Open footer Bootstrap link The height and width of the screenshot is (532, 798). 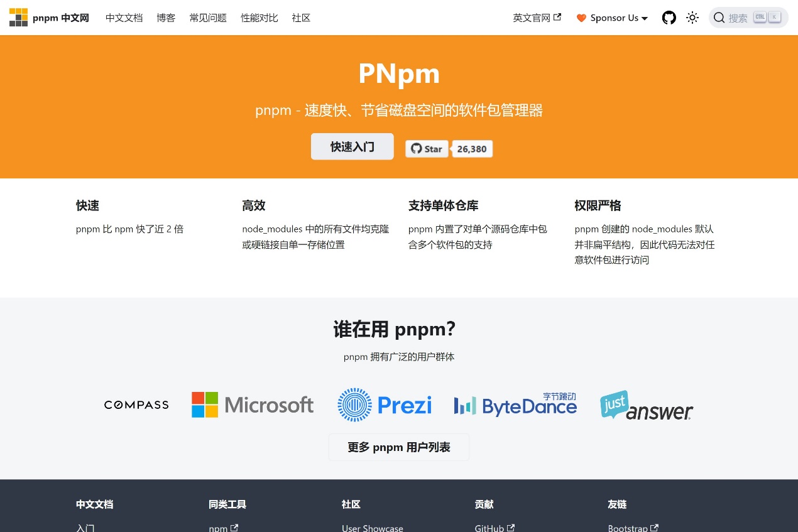coord(633,528)
